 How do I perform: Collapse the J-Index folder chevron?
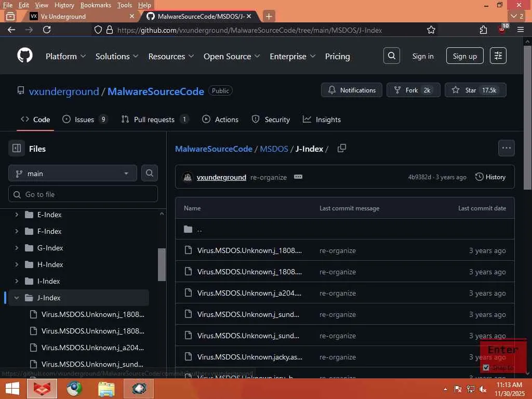[16, 298]
